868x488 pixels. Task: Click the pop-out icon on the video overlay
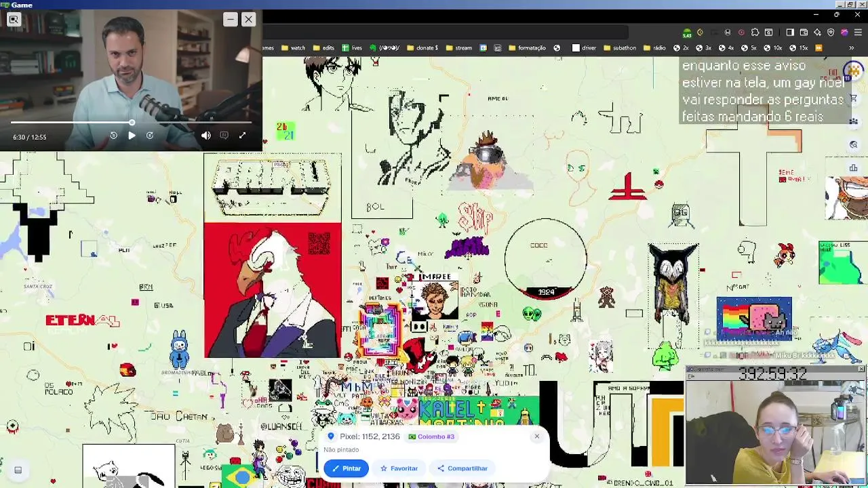pyautogui.click(x=14, y=20)
